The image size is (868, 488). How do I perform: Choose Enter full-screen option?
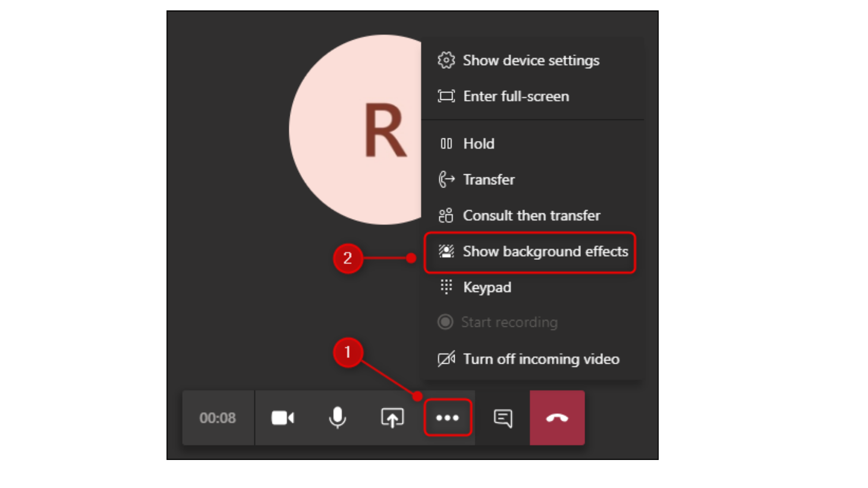(x=516, y=96)
